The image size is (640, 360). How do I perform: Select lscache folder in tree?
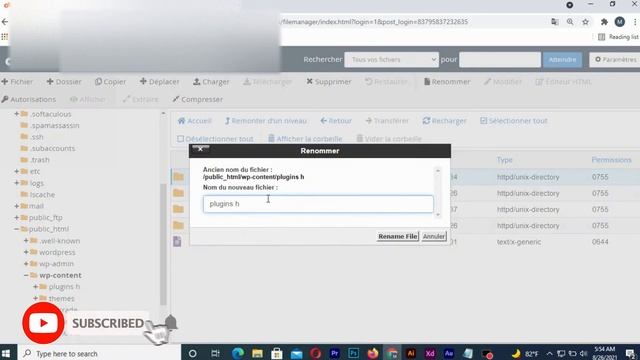[x=42, y=195]
